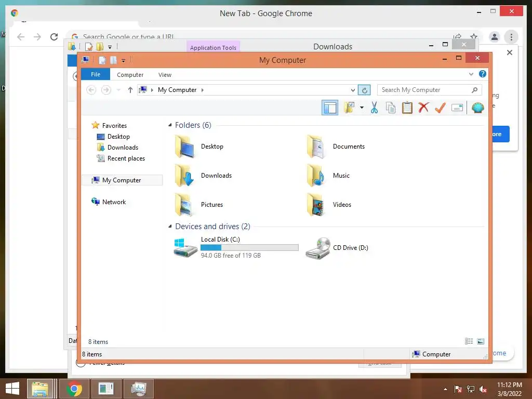The image size is (532, 399).
Task: Select CD Drive (D:)
Action: (x=337, y=248)
